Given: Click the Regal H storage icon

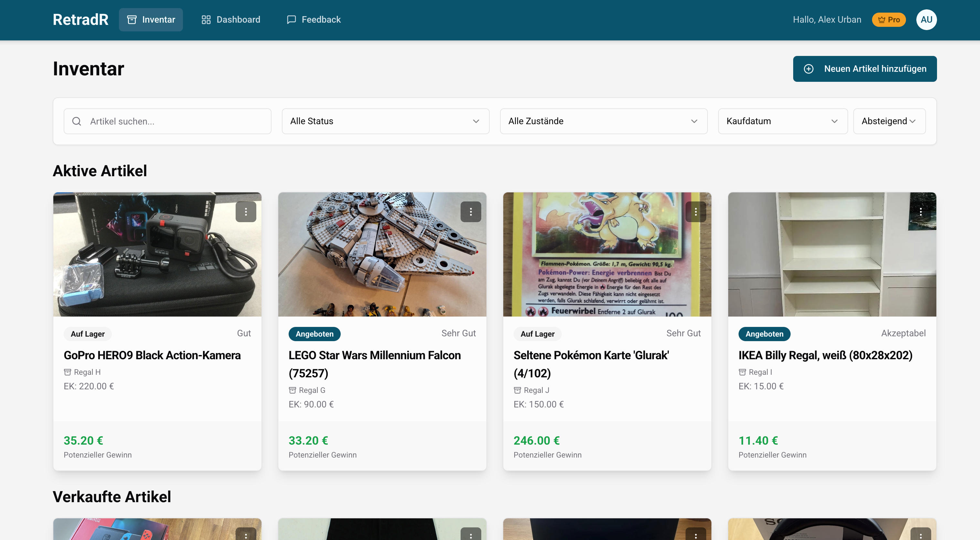Looking at the screenshot, I should pos(67,372).
